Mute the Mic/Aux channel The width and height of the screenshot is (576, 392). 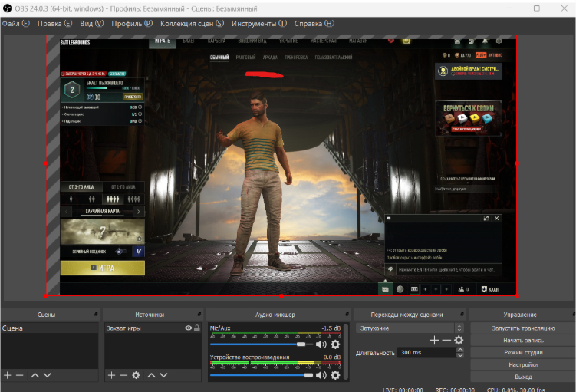click(321, 344)
